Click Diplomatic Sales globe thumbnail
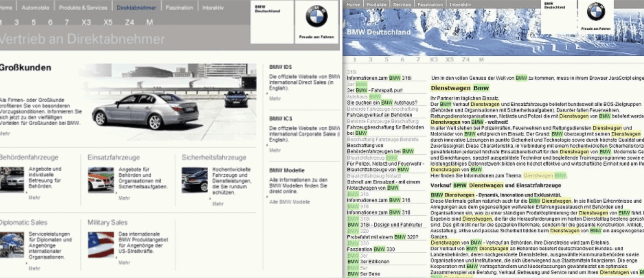Screen dimensions: 644x278 (x=12, y=245)
